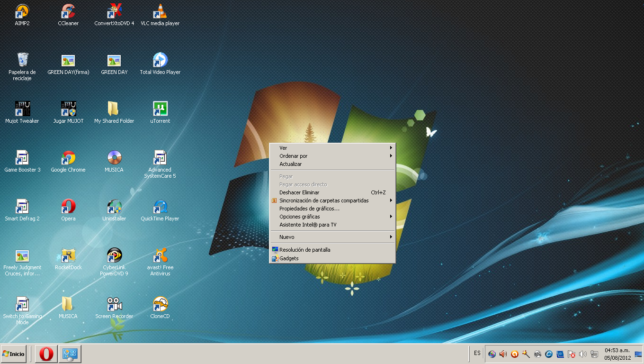Screen dimensions: 644x364
Task: Click Gadgets in the context menu
Action: click(x=289, y=258)
